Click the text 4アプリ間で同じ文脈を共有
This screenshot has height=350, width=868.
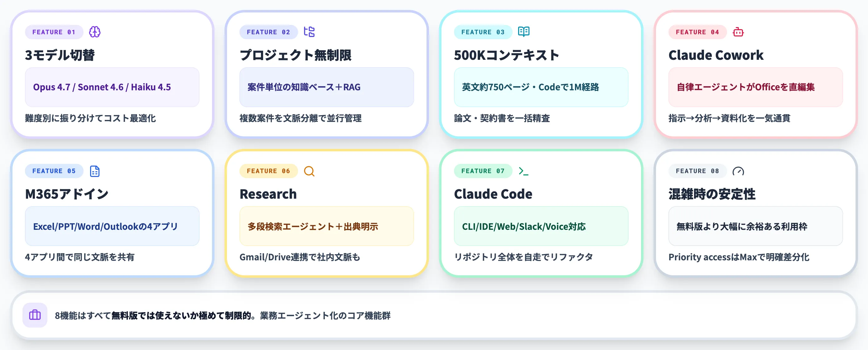click(80, 257)
